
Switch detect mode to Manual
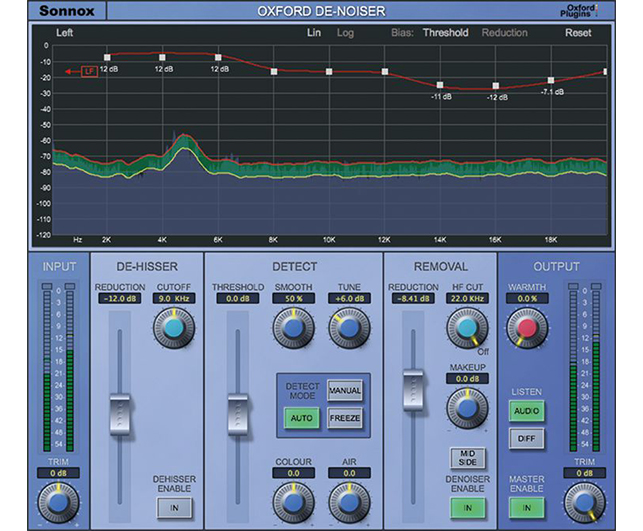click(x=345, y=391)
